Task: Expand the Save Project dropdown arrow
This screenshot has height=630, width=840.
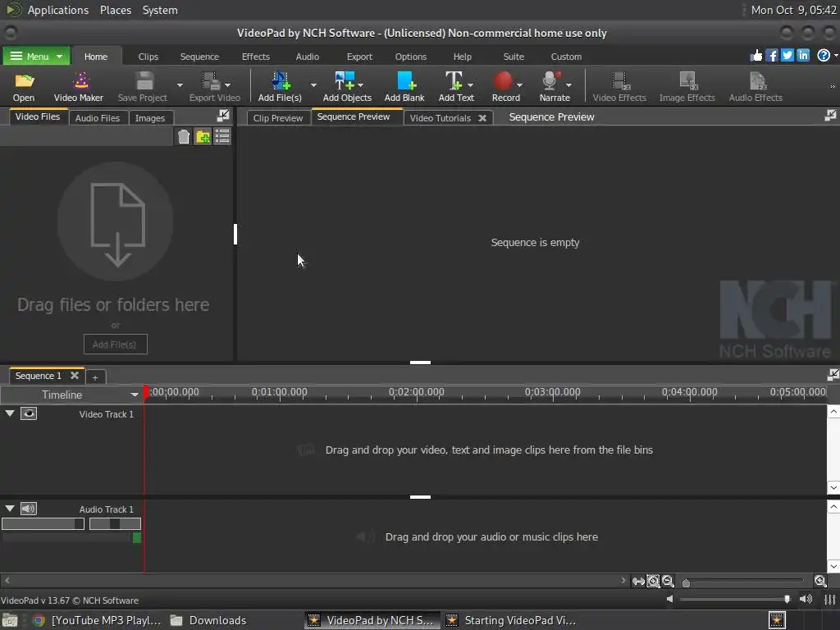Action: (180, 84)
